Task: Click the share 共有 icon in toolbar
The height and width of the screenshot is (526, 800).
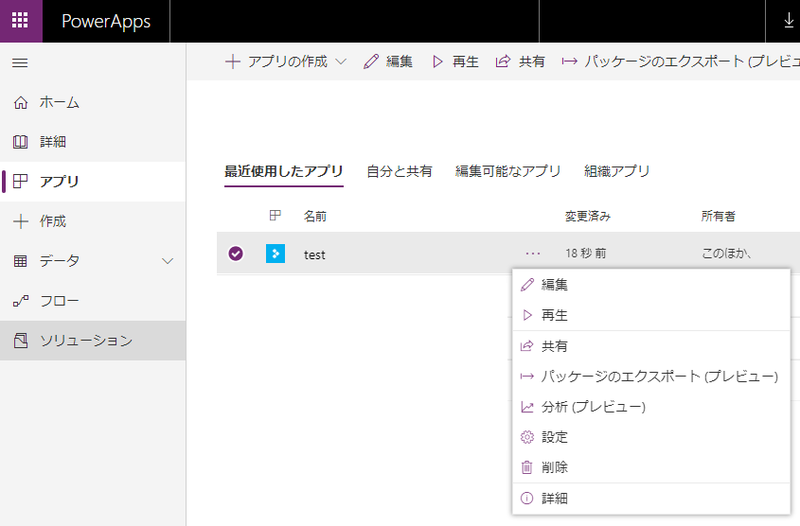Action: 503,62
